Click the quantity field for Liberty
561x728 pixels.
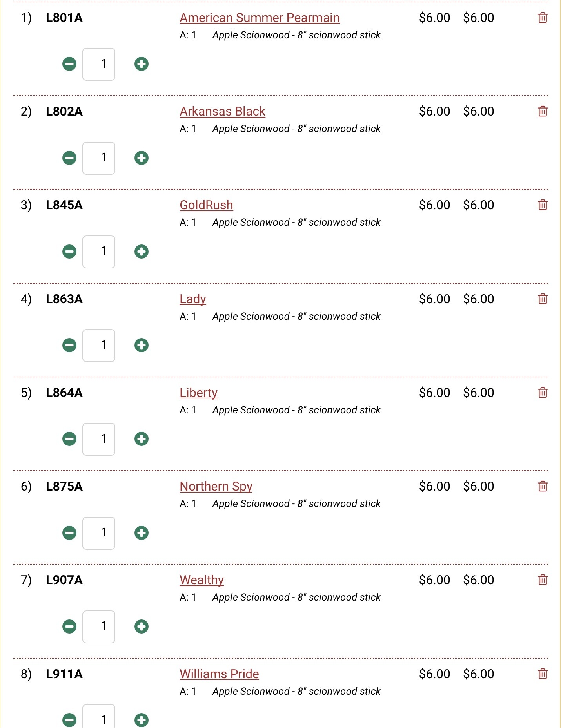(99, 439)
